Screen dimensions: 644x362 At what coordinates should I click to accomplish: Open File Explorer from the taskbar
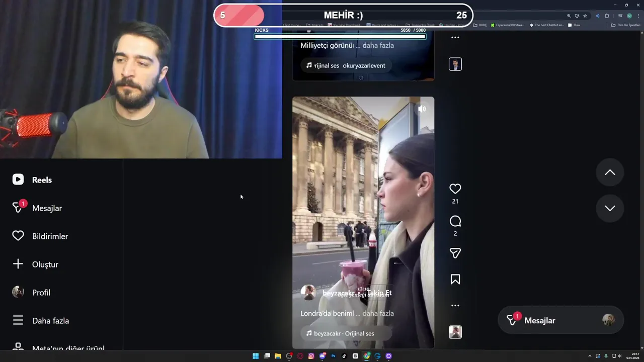[x=278, y=356]
